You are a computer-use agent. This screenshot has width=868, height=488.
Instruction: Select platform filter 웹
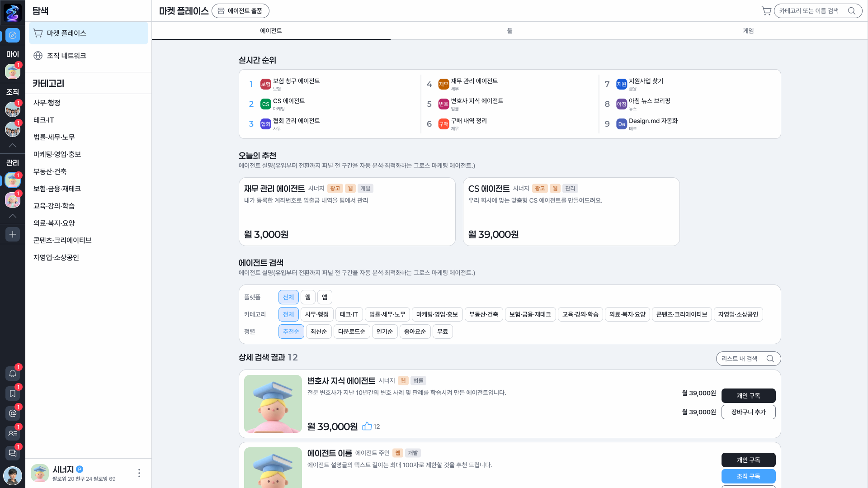tap(308, 297)
